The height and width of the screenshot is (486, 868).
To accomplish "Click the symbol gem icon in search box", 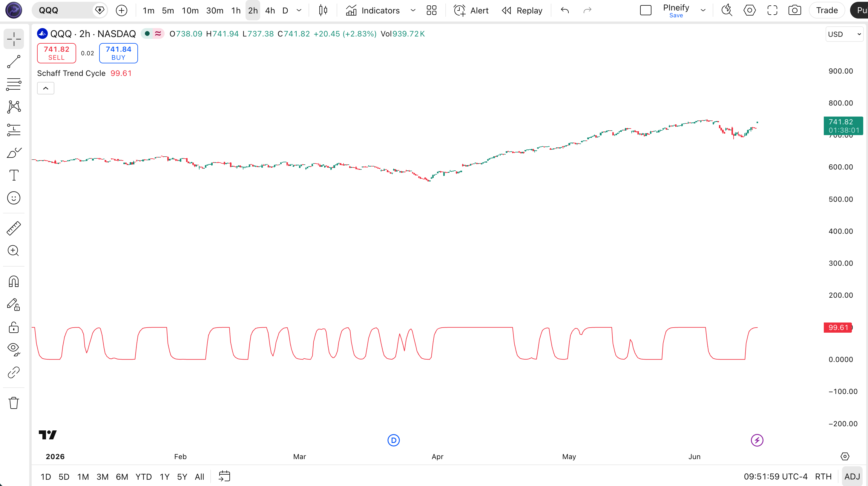I will [x=100, y=10].
